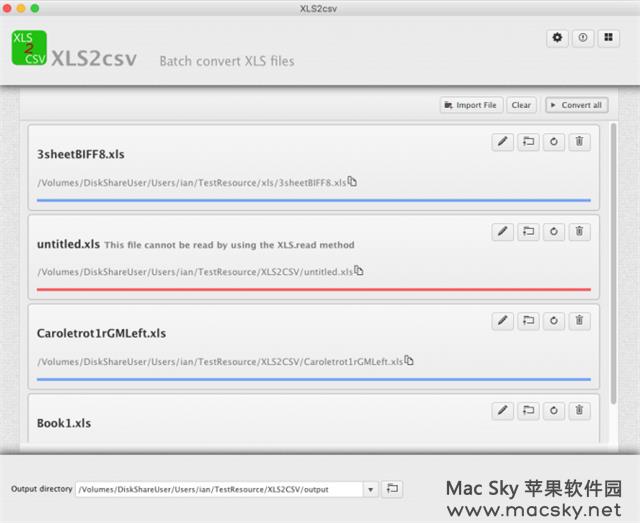Copy path of Caroletrot1rGMLeft.xls
This screenshot has height=523, width=640.
click(x=409, y=361)
